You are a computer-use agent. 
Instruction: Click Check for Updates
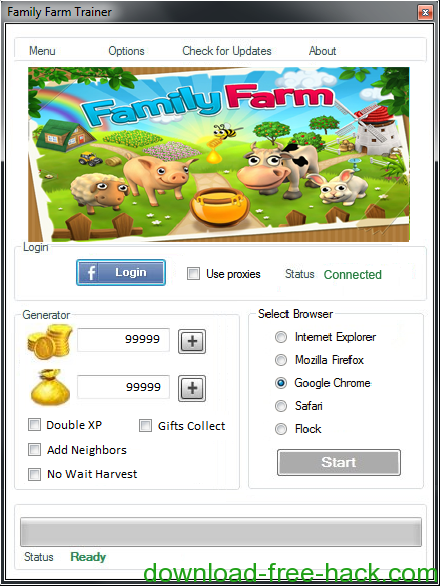[x=227, y=51]
